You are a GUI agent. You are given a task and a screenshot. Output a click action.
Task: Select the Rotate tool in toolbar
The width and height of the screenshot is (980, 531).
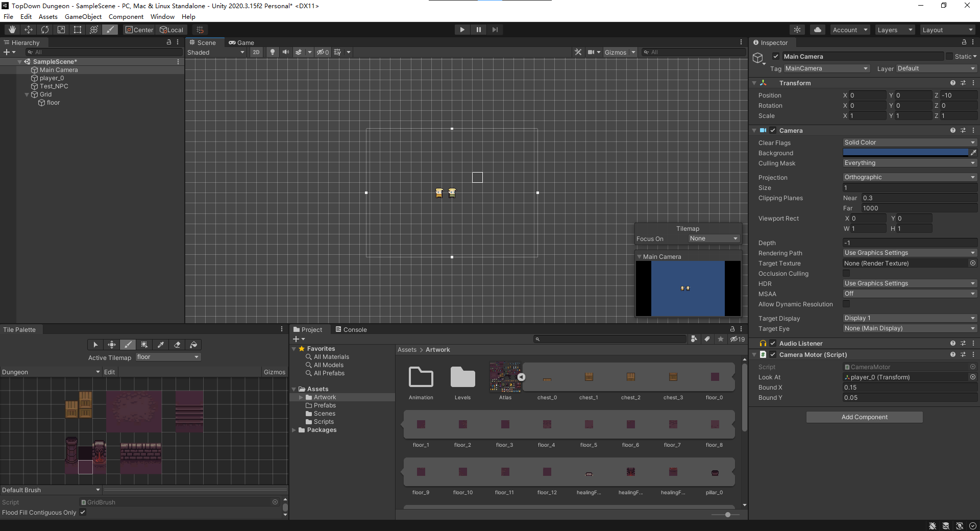point(45,30)
